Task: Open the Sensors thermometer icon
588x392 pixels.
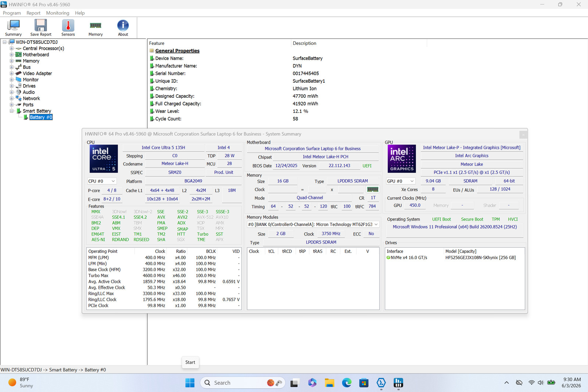Action: [x=68, y=28]
